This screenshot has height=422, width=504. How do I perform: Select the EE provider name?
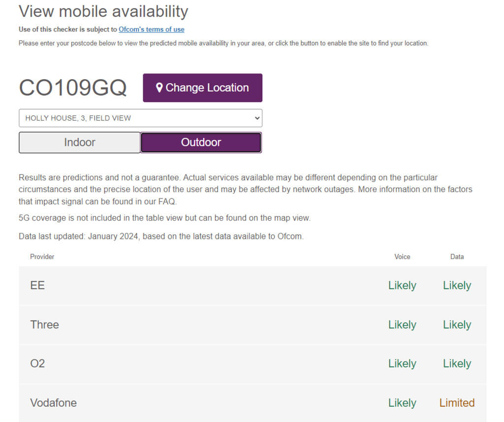pos(37,286)
